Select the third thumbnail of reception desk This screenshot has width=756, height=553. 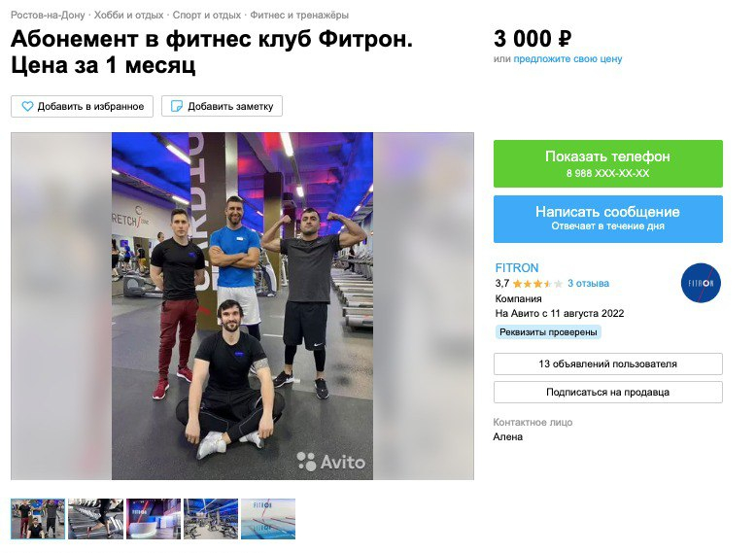(154, 519)
